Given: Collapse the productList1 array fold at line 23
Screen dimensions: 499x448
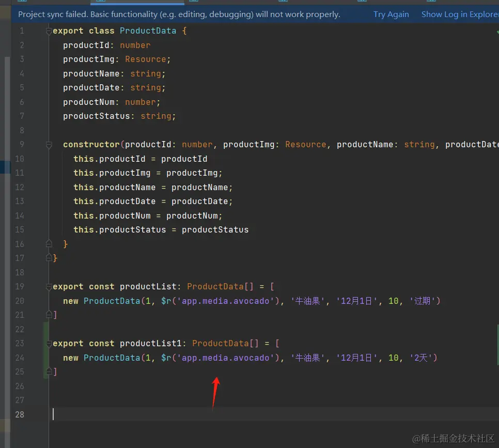Looking at the screenshot, I should [x=49, y=344].
